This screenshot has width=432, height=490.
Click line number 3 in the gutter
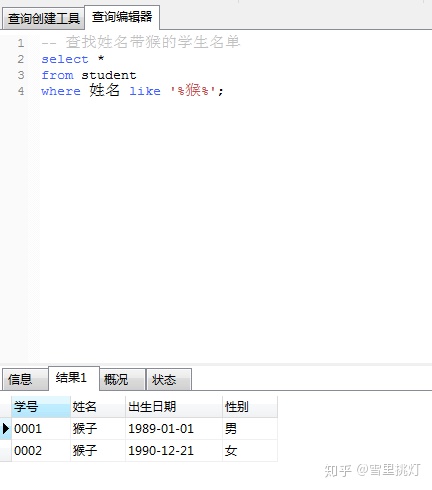(21, 75)
